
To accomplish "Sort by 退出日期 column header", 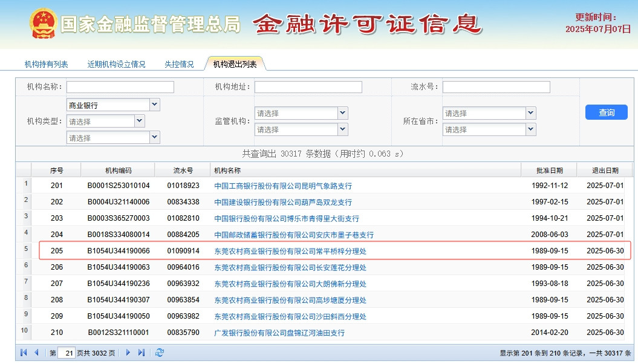I will point(605,171).
